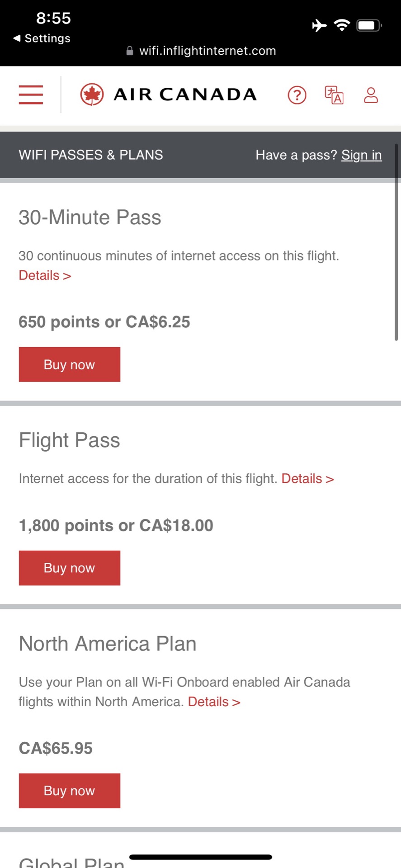The image size is (401, 868).
Task: Click the page scrollbar on the right
Action: click(396, 242)
